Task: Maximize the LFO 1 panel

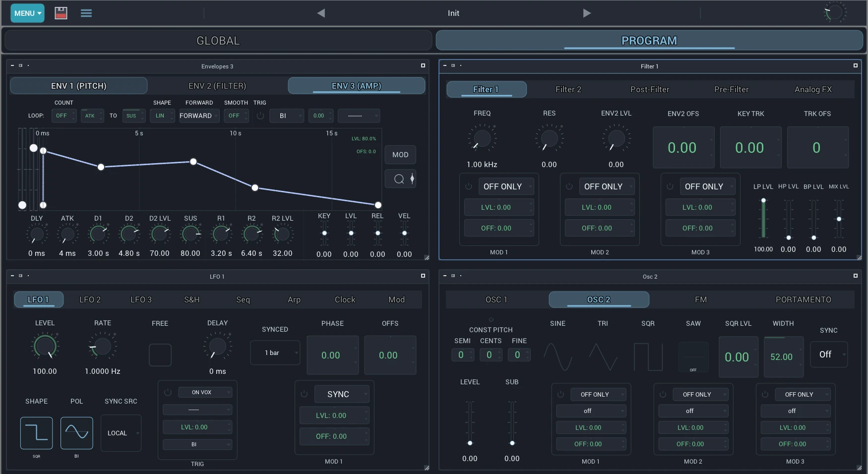Action: coord(423,276)
